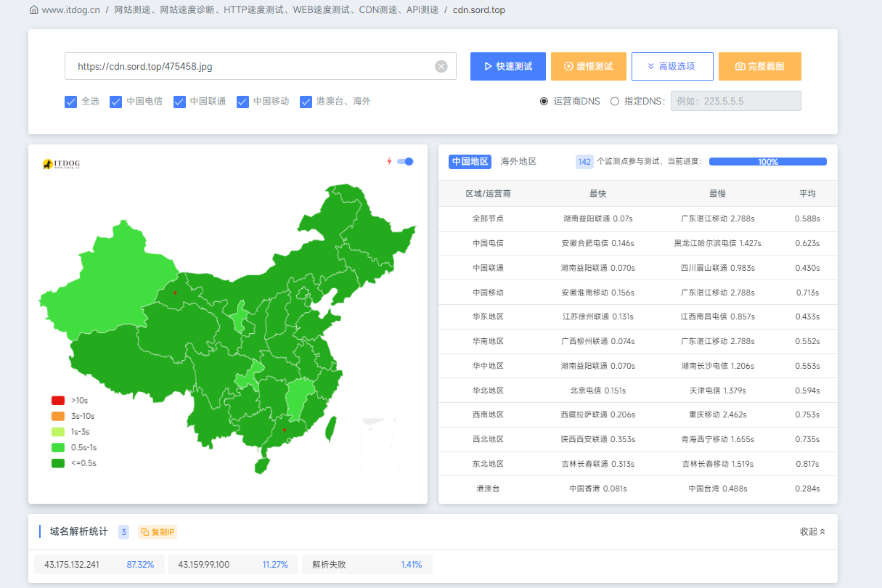
Task: Open the 高级选项 dropdown
Action: click(672, 66)
